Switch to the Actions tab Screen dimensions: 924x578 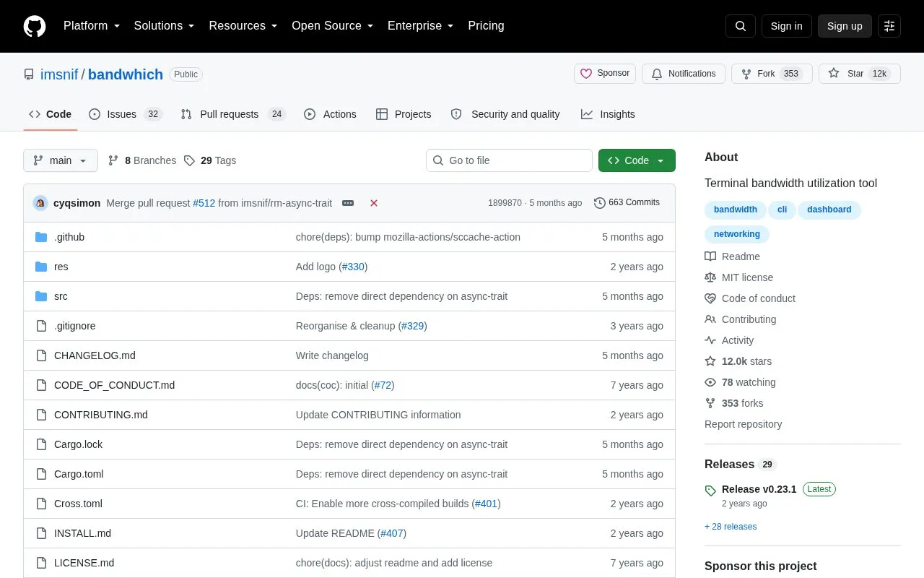coord(330,114)
